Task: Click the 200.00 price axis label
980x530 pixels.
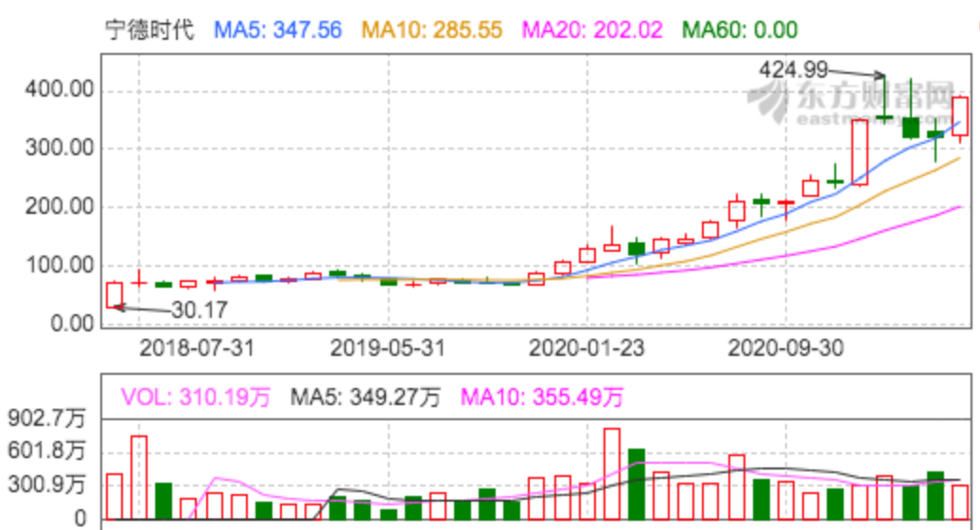Action: click(x=60, y=206)
